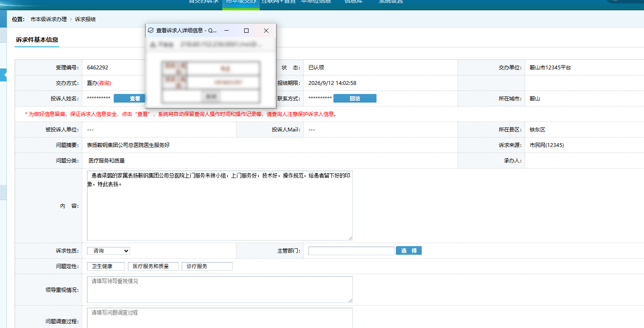This screenshot has width=644, height=328.
Task: Switch to the 市本级交办 navigation tab
Action: 241,2
